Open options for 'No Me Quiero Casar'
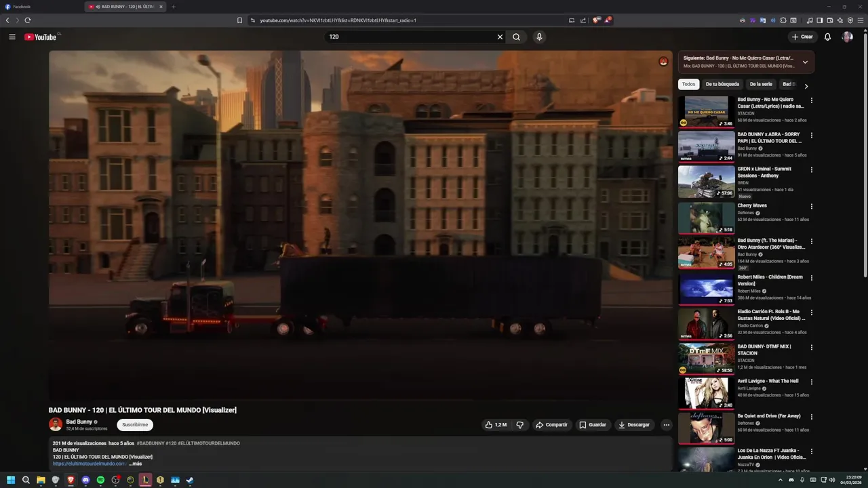 (811, 100)
